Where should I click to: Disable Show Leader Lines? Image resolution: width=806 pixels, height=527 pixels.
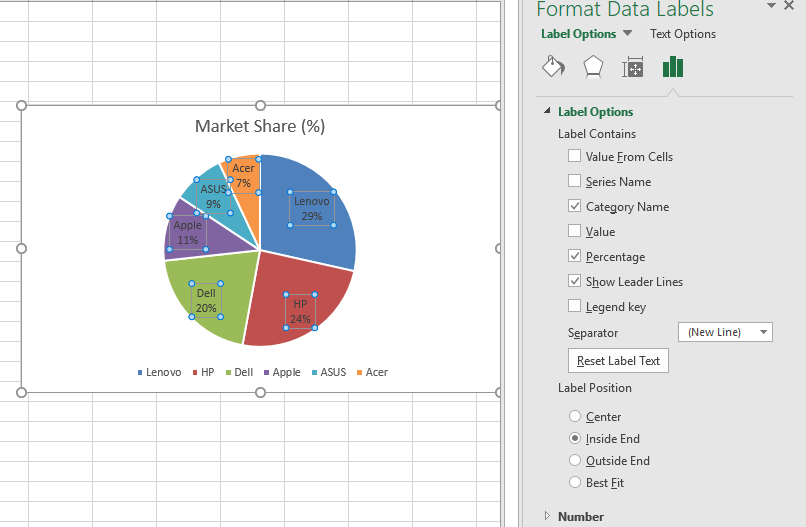pos(574,281)
